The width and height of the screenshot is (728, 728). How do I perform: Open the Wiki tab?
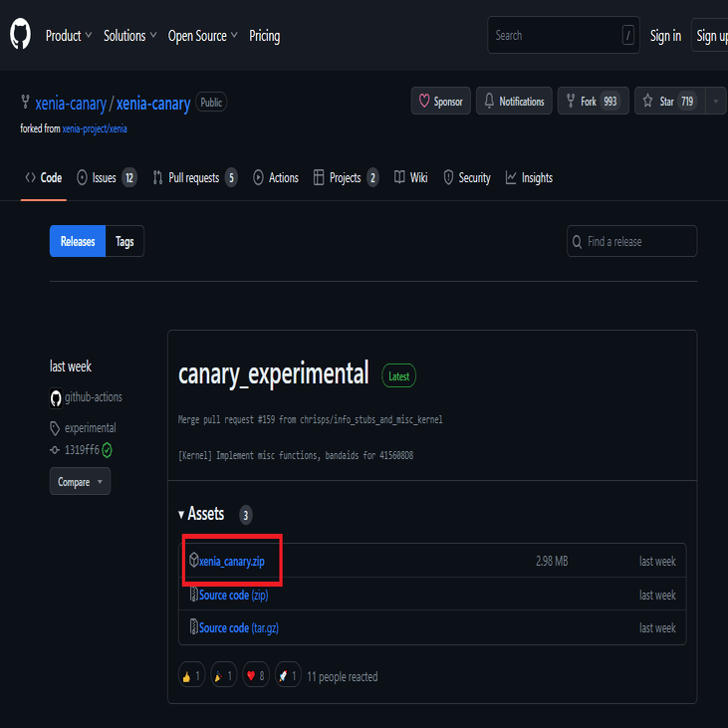[x=411, y=178]
